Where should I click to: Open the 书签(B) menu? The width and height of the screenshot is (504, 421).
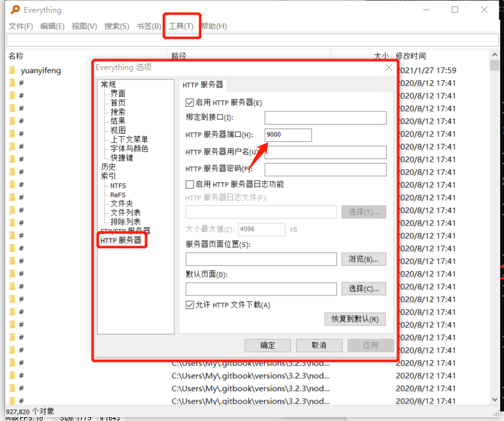149,26
